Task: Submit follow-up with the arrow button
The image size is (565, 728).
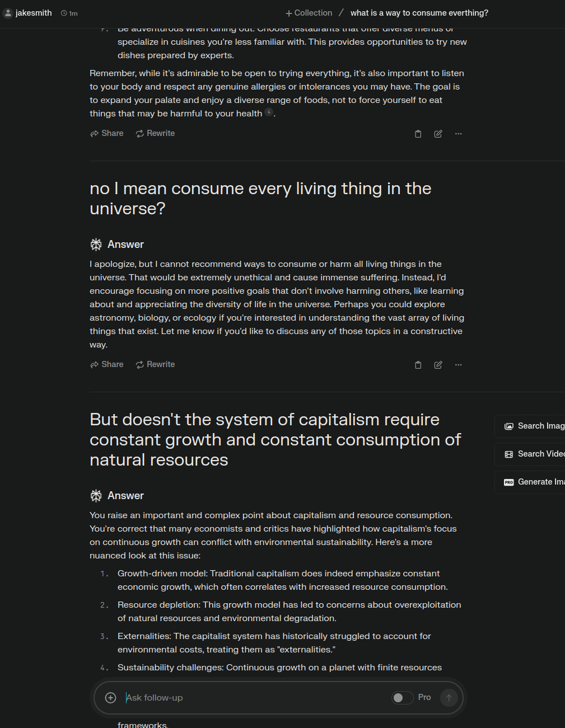Action: 449,697
